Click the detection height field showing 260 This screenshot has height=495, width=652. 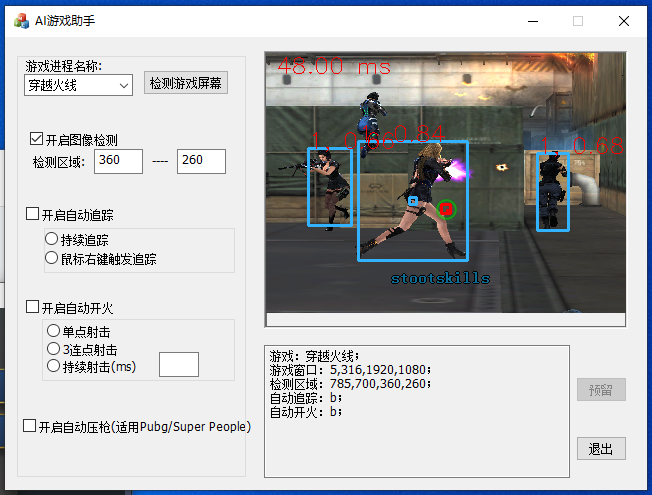[x=201, y=161]
